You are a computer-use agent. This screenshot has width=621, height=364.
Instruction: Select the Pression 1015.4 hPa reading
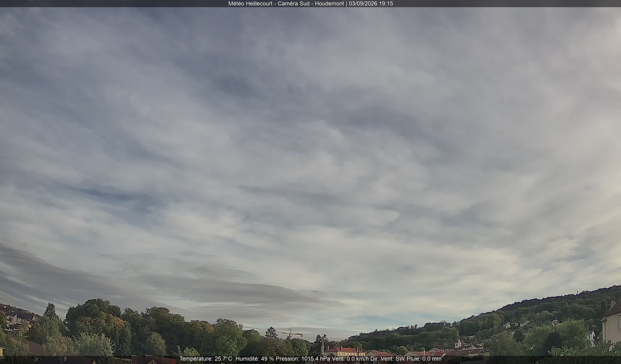pyautogui.click(x=303, y=359)
